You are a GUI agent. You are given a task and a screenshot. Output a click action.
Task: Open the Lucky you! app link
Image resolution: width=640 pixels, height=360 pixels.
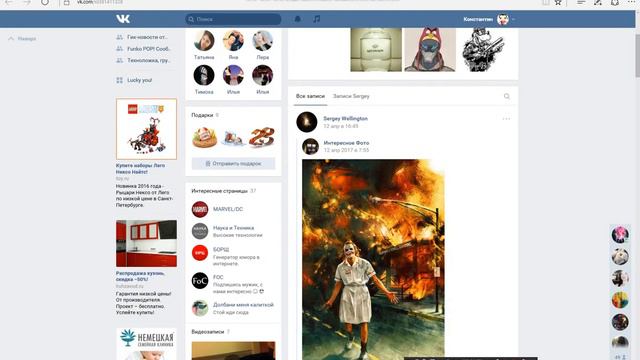tap(134, 80)
